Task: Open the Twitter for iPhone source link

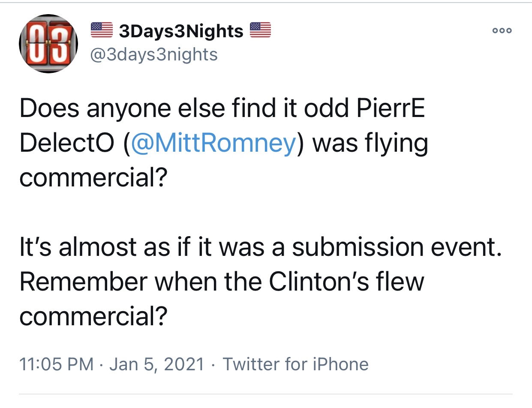Action: pyautogui.click(x=295, y=364)
